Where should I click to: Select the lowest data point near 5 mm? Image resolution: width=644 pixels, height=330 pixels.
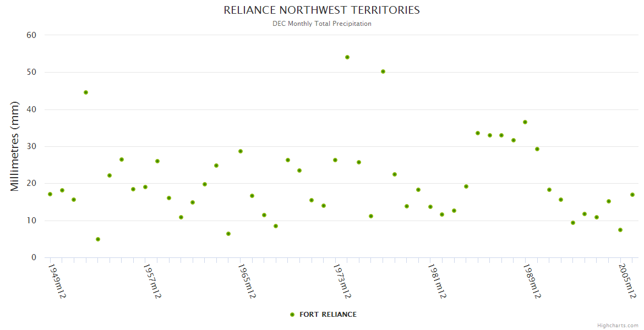click(x=98, y=239)
